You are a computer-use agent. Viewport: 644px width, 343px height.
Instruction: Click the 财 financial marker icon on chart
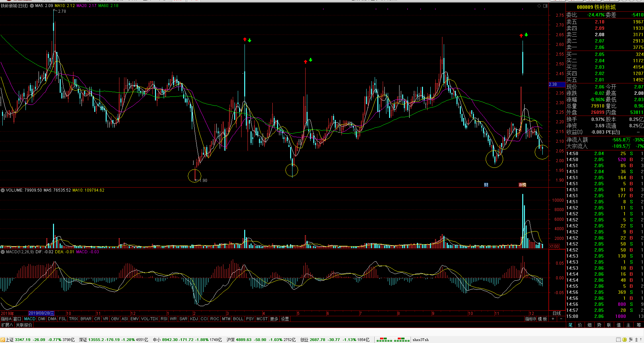486,185
